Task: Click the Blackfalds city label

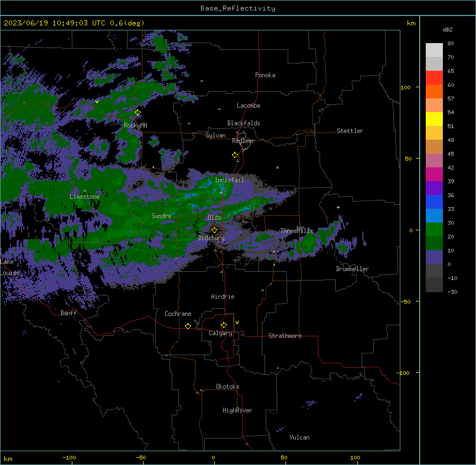Action: [244, 123]
